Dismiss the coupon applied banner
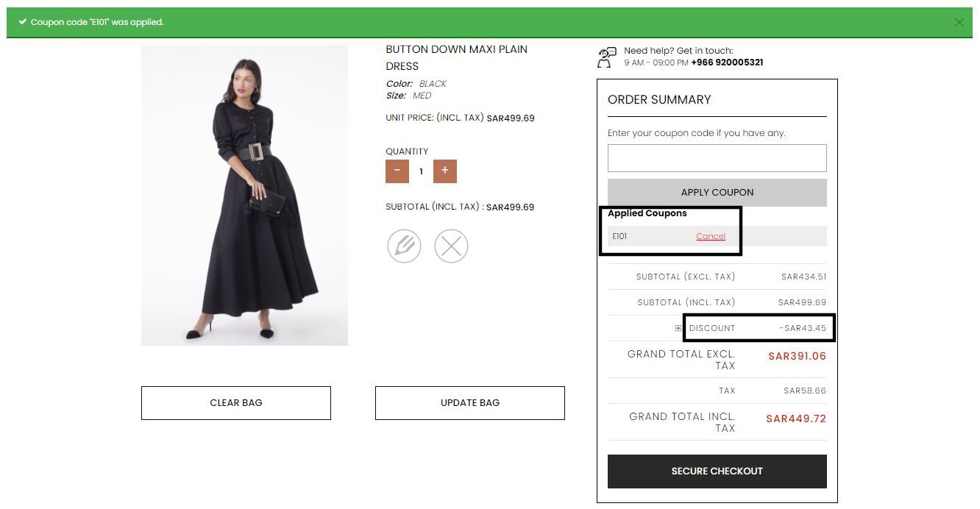 959,22
